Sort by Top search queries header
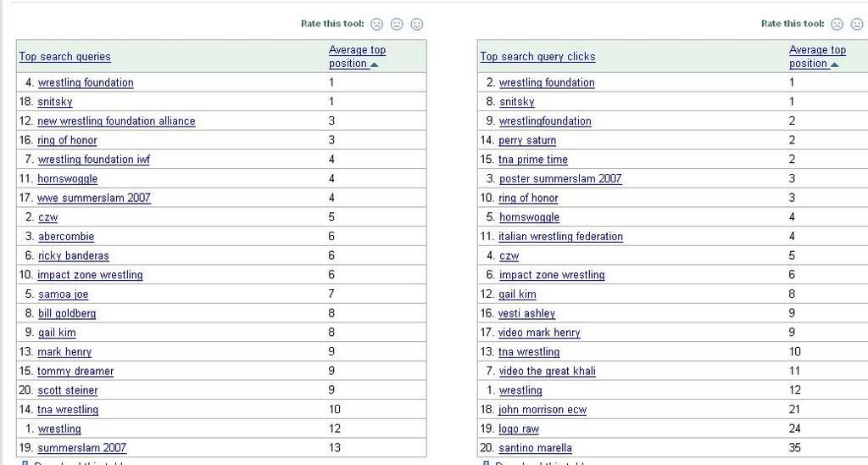The image size is (868, 465). coord(64,57)
